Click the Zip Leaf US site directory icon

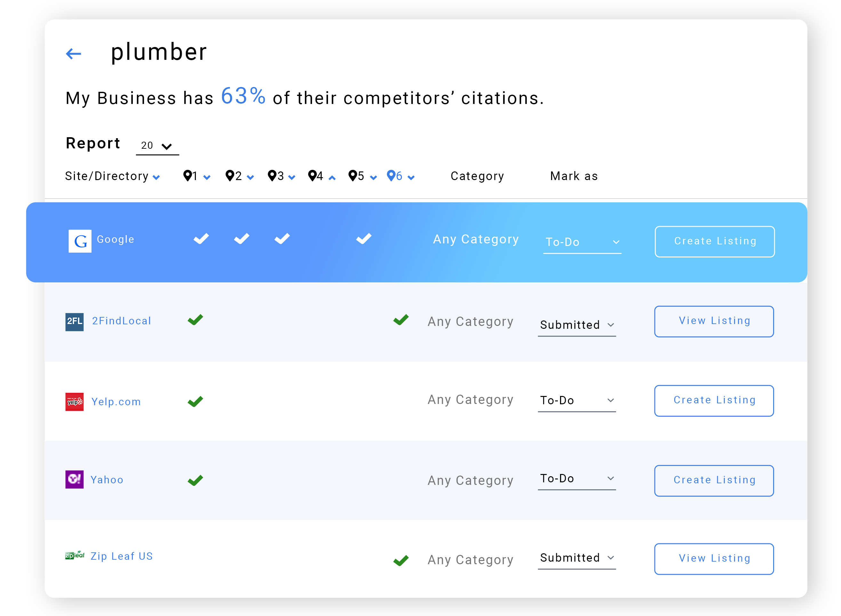[74, 556]
